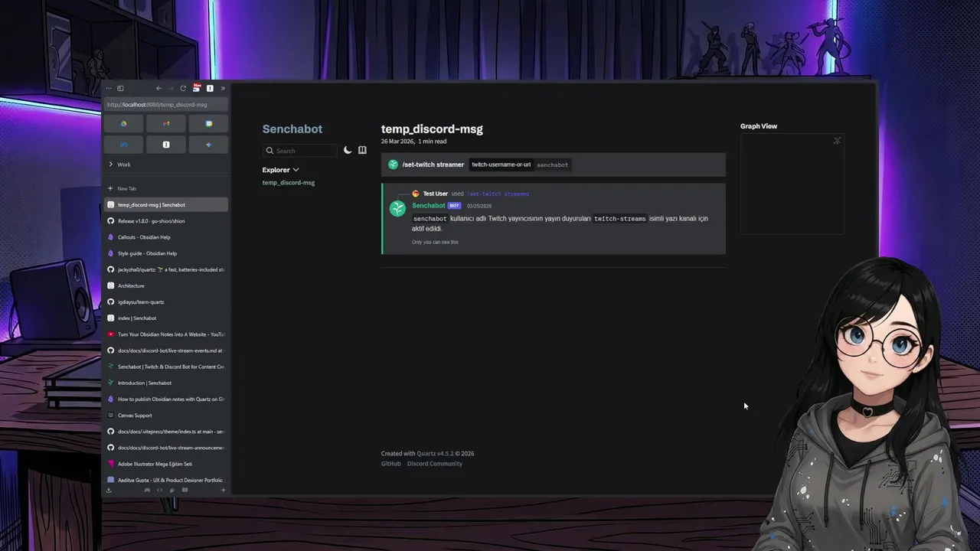Click the gamepad space icon in bottom bar
The width and height of the screenshot is (980, 551).
tap(147, 490)
